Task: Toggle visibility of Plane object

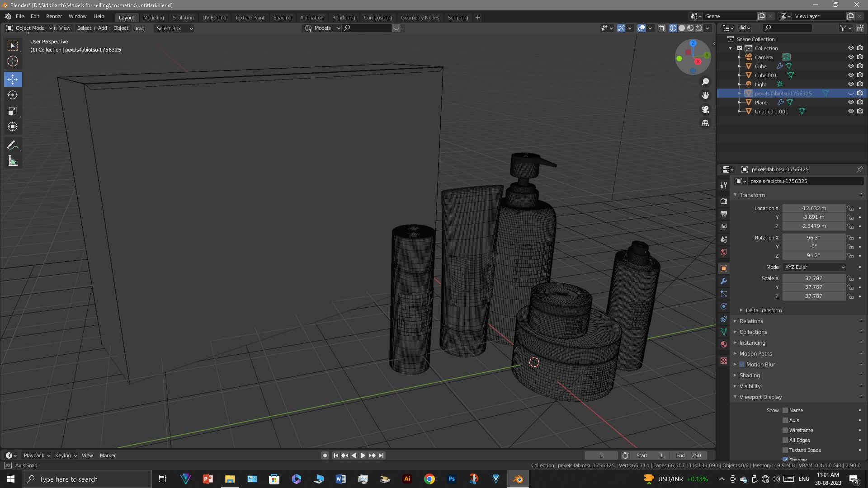Action: click(850, 102)
